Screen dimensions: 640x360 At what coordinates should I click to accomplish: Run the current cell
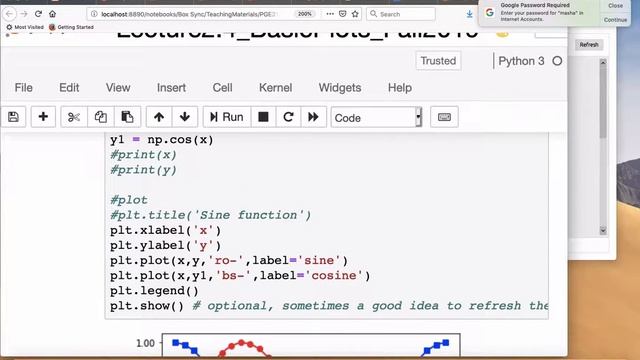coord(227,117)
